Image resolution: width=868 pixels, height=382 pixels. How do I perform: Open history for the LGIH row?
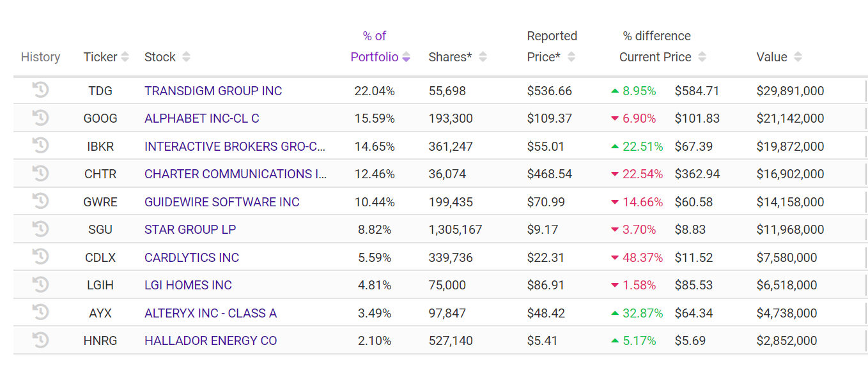pyautogui.click(x=40, y=284)
